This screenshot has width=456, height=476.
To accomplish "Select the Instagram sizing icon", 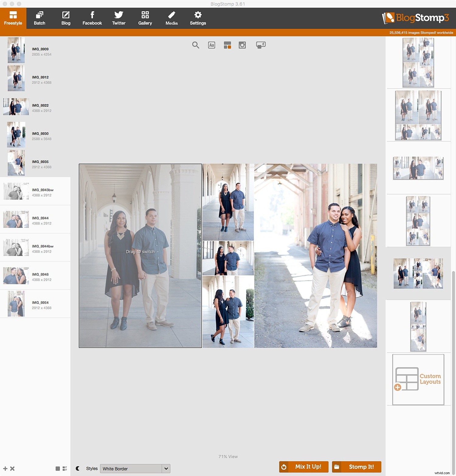I will [242, 45].
